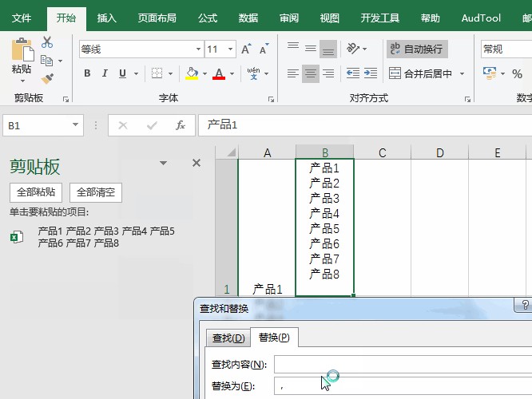Click the yellow fill color swatch
Viewport: 532px width, 399px height.
[191, 73]
